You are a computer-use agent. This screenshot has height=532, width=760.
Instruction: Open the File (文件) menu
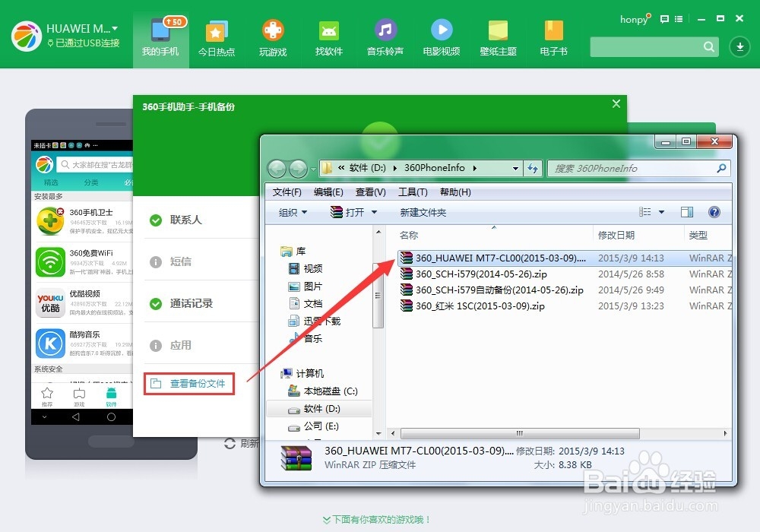(287, 192)
